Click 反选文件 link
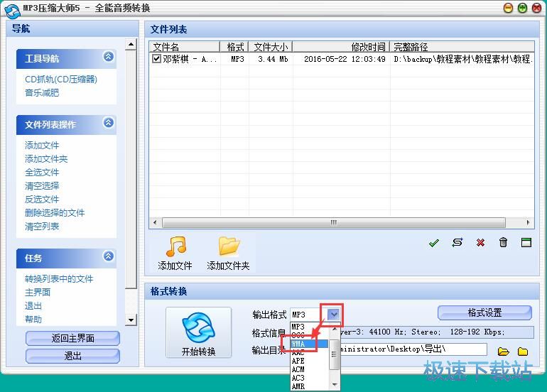 click(x=42, y=200)
